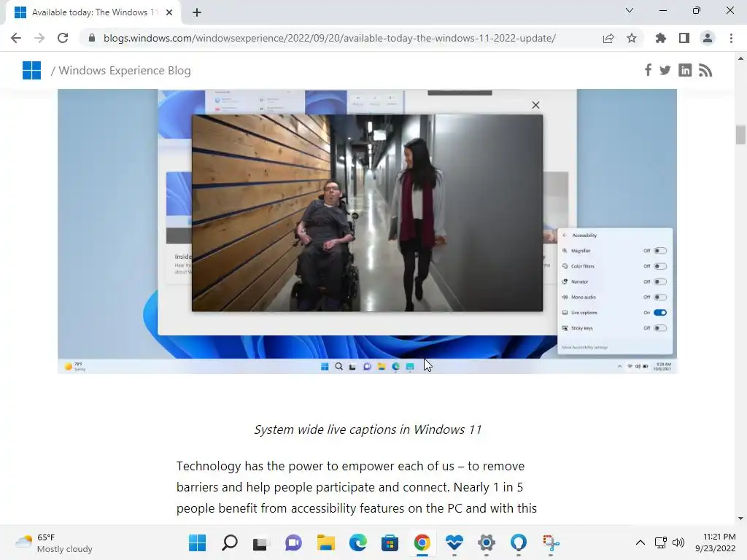This screenshot has width=747, height=560.
Task: Close the Windows 11 update tab
Action: pyautogui.click(x=169, y=12)
